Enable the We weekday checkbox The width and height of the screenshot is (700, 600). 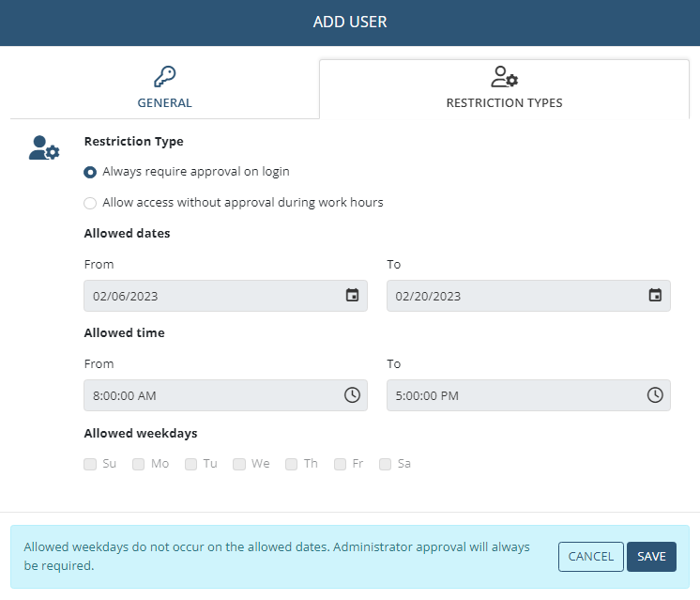(x=239, y=464)
